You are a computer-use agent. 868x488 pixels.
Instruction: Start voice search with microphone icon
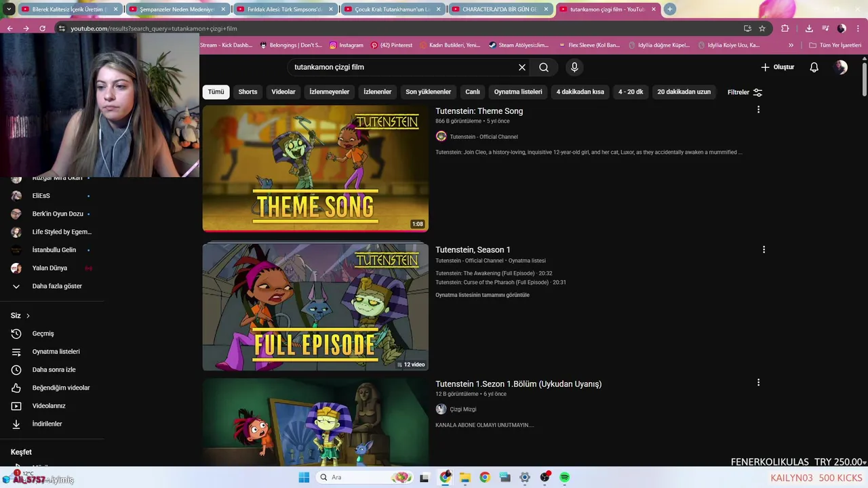574,67
